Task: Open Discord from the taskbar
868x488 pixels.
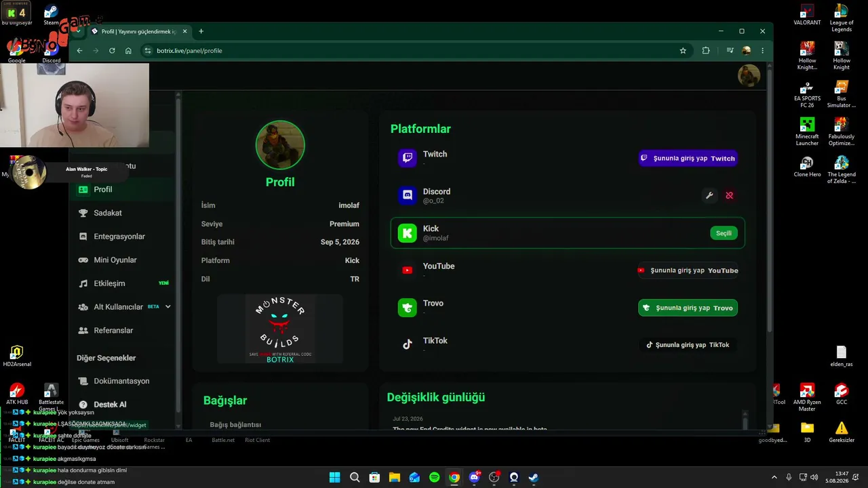Action: pos(474,477)
